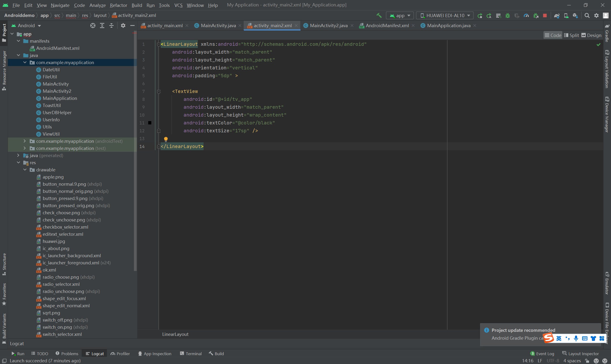Click the lightbulb quick-fix icon in editor

point(166,139)
